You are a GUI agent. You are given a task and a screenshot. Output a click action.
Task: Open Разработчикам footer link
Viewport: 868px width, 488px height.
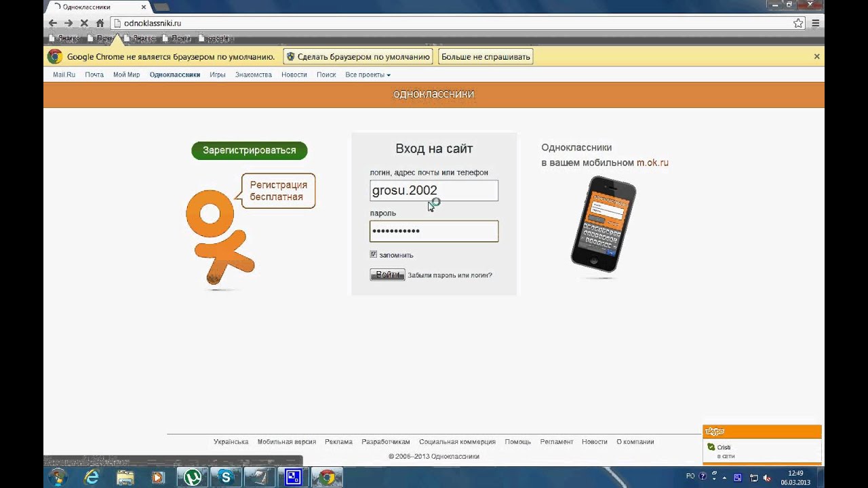tap(386, 442)
